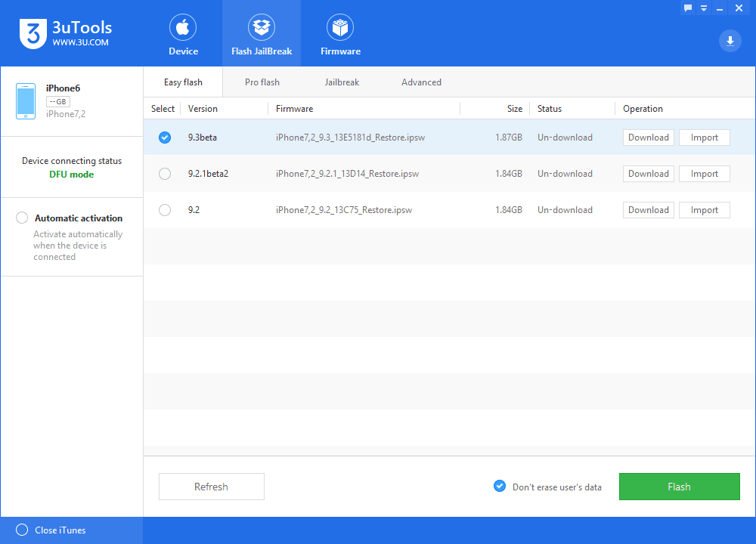
Task: Click the Size column header
Action: tap(514, 109)
